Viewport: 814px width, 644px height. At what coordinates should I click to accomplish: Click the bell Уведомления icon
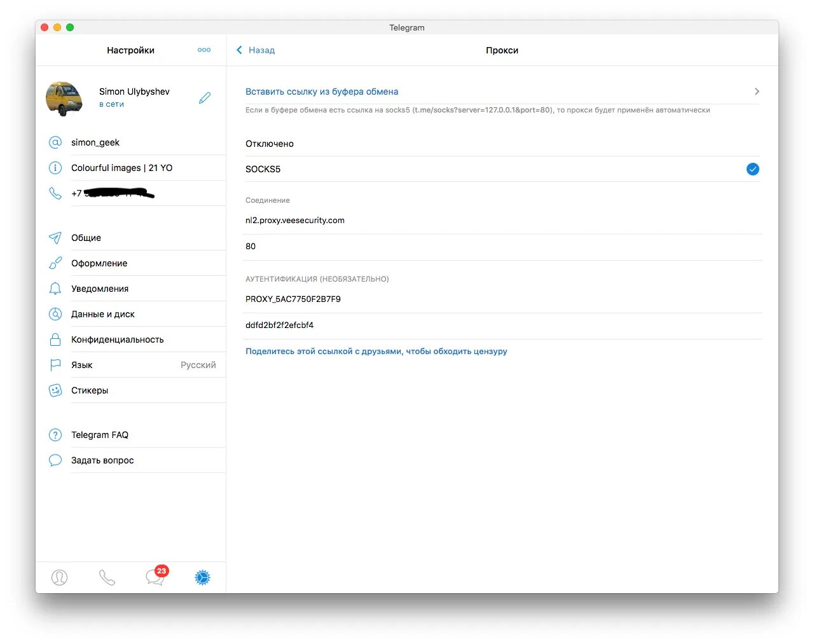click(x=55, y=289)
